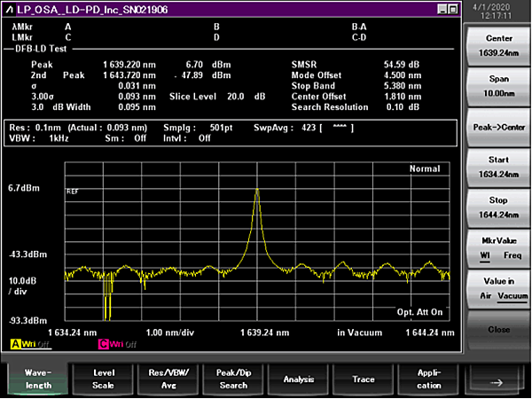Screen dimensions: 532x399
Task: Maximize the LP_OSA window
Action: pyautogui.click(x=452, y=9)
